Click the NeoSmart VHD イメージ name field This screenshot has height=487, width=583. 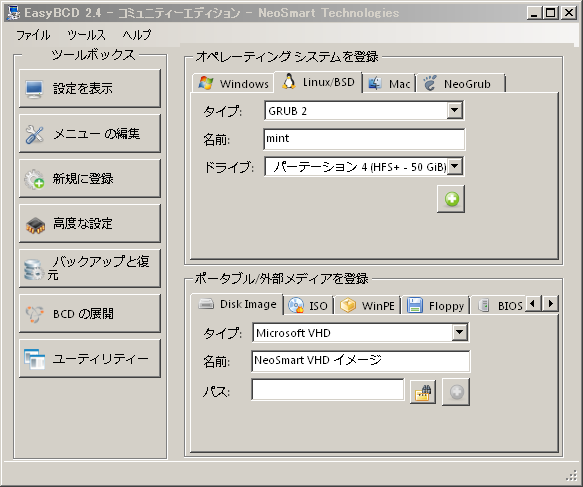(361, 361)
